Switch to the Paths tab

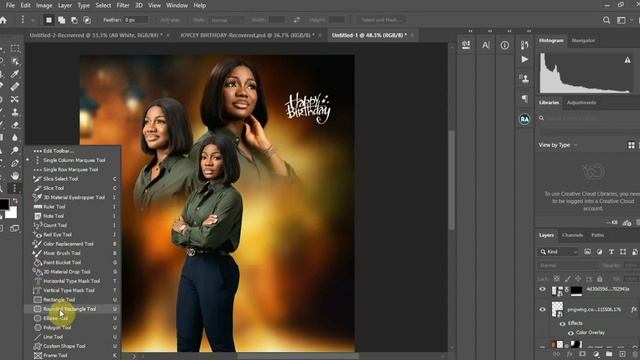pyautogui.click(x=598, y=235)
